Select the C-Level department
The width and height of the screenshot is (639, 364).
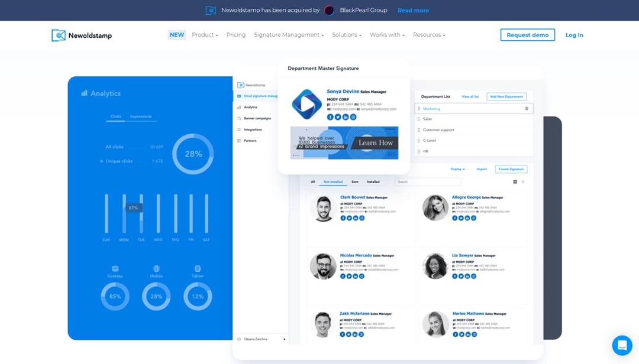pyautogui.click(x=429, y=141)
